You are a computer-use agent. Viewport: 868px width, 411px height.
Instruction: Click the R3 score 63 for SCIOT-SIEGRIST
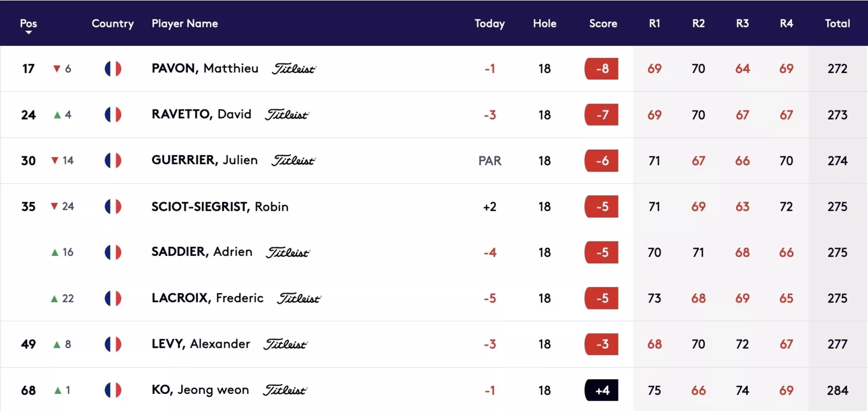742,207
